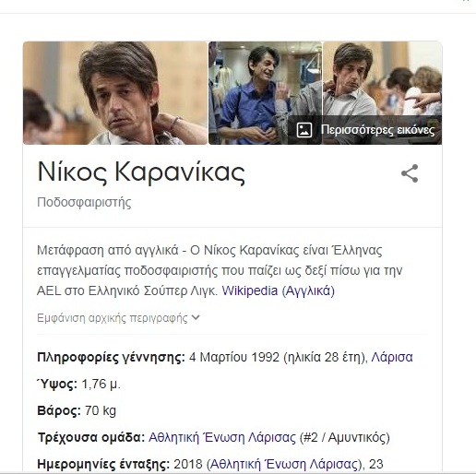Expand Εμφάνιση αρχικής περιγραφής text
The height and width of the screenshot is (474, 476).
[113, 317]
